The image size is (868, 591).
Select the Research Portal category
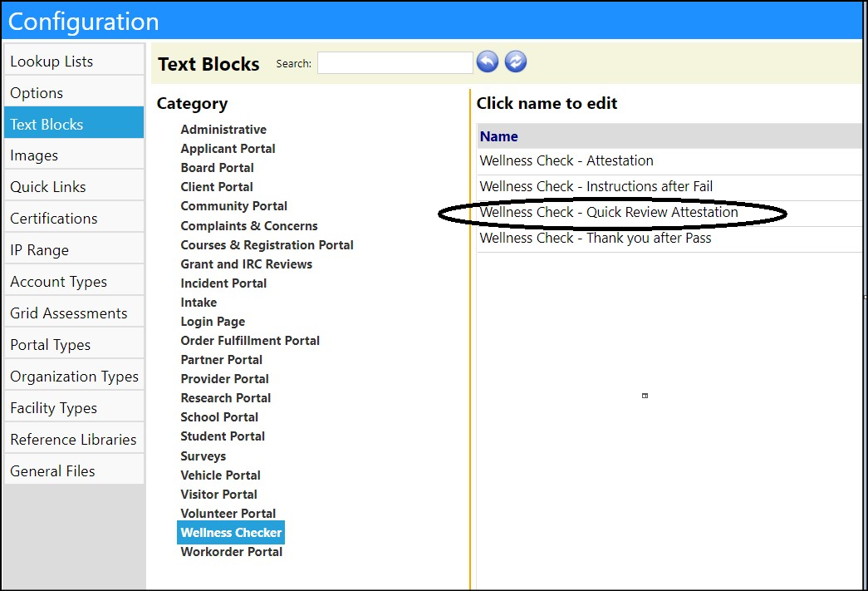click(225, 397)
